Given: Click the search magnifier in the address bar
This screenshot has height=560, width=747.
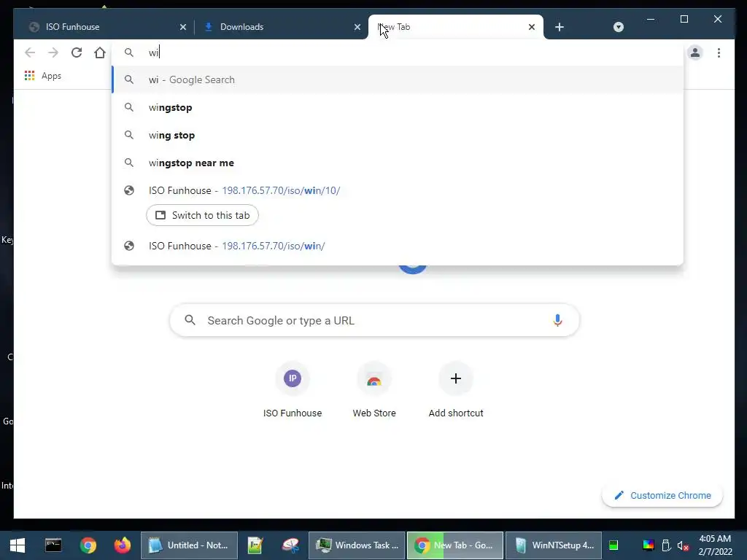Looking at the screenshot, I should [129, 52].
